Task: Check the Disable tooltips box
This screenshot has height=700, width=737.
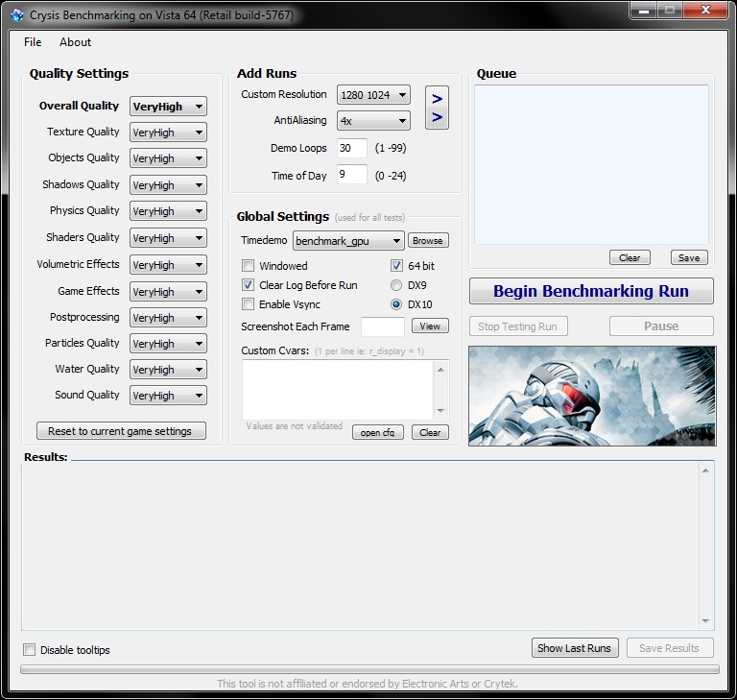Action: point(29,650)
